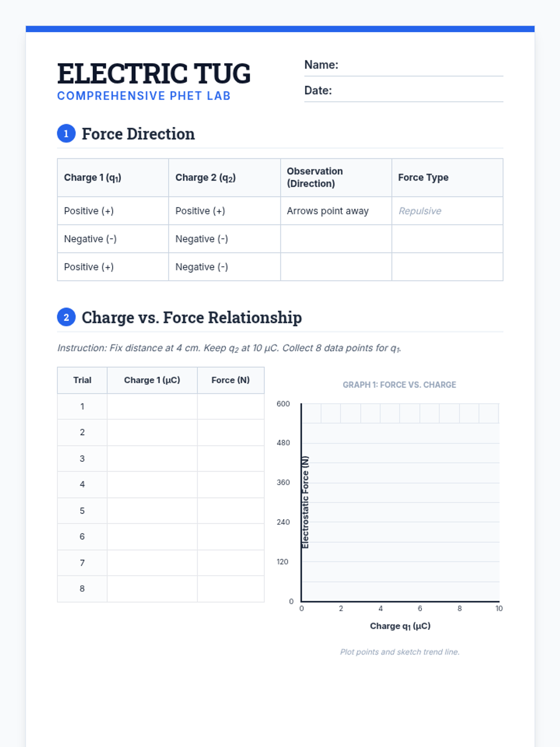The image size is (560, 747).
Task: Click the 'Force Direction' section heading
Action: tap(138, 134)
